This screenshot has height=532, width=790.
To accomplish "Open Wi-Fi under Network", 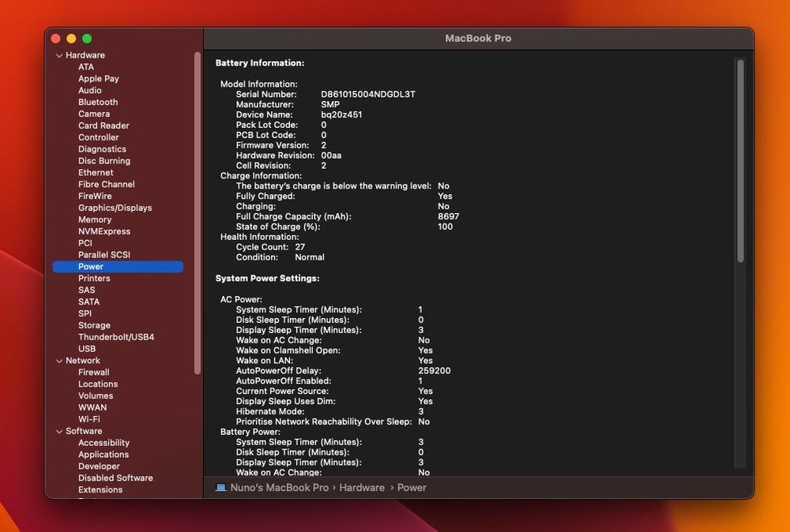I will [x=89, y=419].
